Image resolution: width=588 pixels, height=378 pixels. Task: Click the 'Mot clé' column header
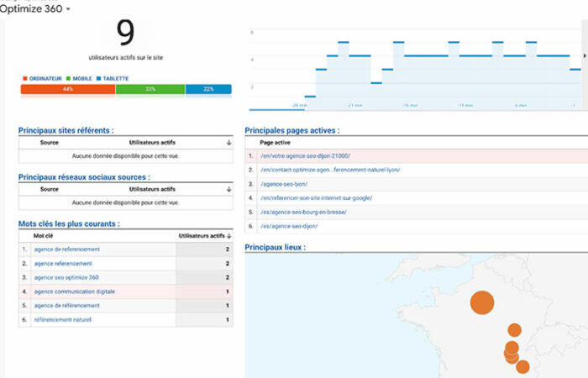44,236
